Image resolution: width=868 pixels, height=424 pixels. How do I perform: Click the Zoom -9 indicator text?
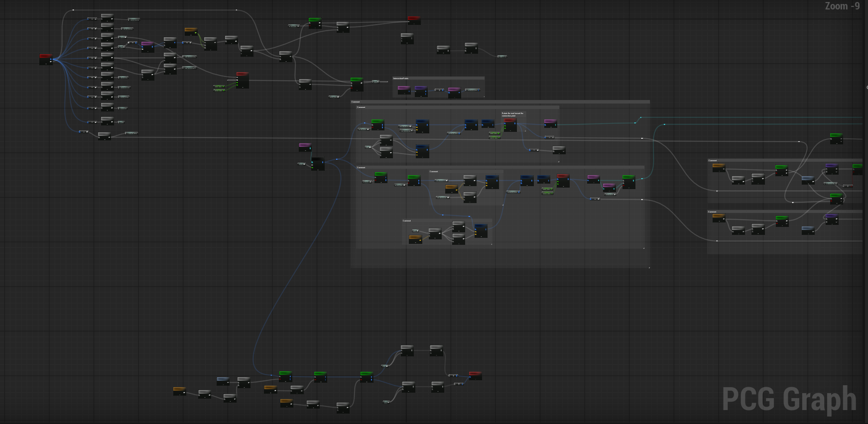point(843,6)
